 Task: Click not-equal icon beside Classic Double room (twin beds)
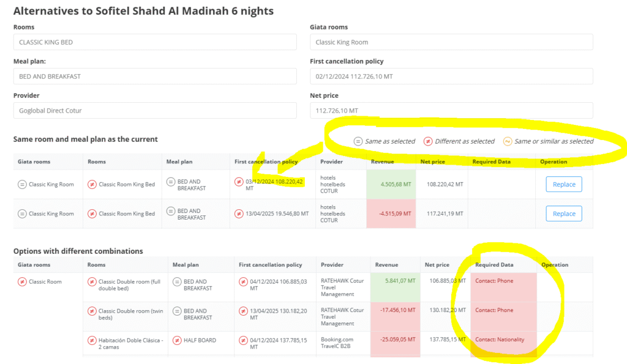pyautogui.click(x=92, y=311)
